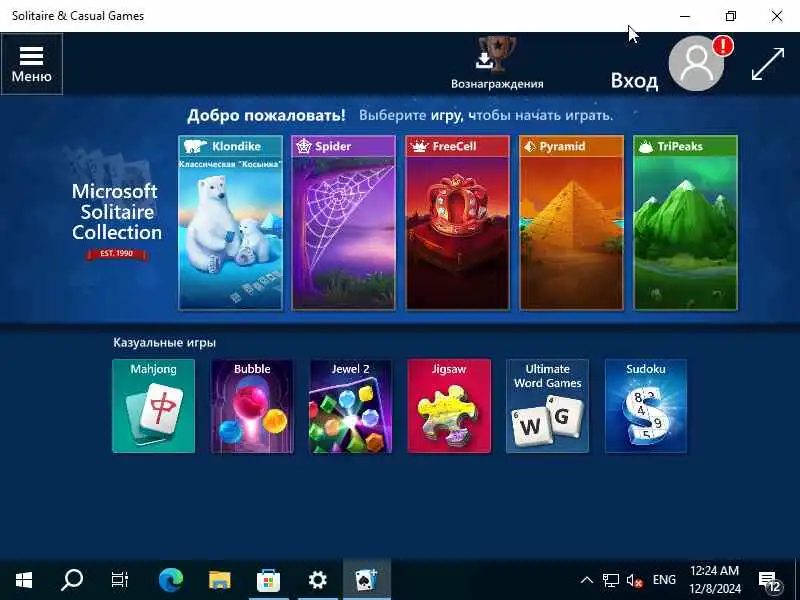Screen dimensions: 800x600
Task: Open notification center with 12 badge
Action: pyautogui.click(x=770, y=581)
